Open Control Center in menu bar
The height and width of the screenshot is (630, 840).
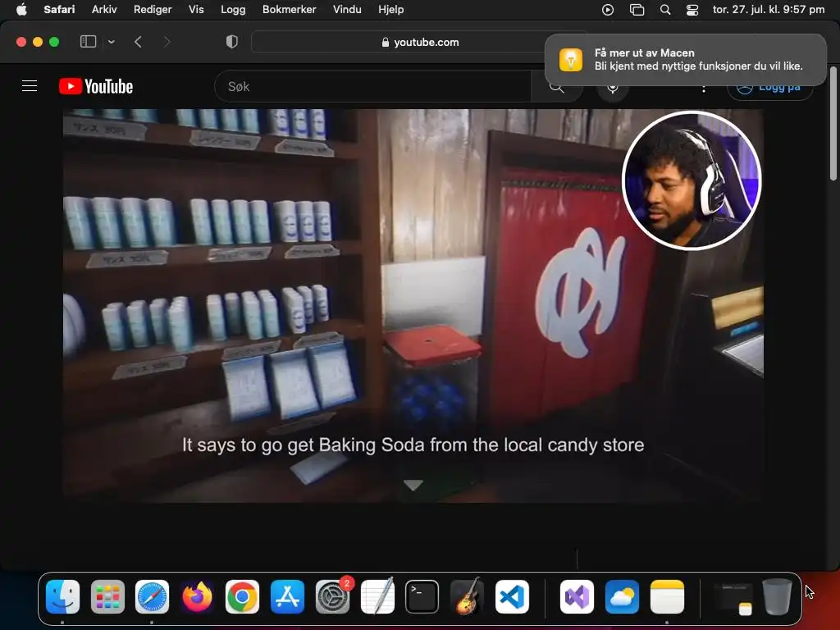[x=692, y=10]
